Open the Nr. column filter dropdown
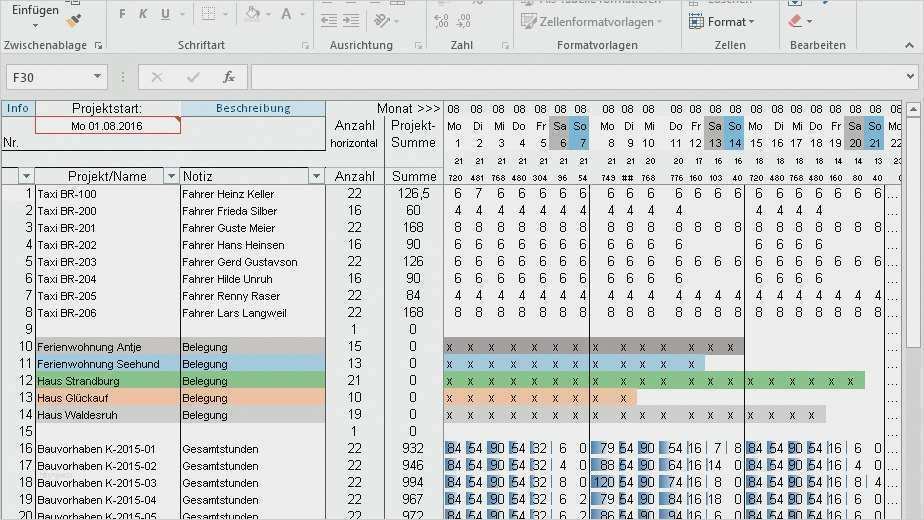Image resolution: width=924 pixels, height=520 pixels. tap(26, 176)
